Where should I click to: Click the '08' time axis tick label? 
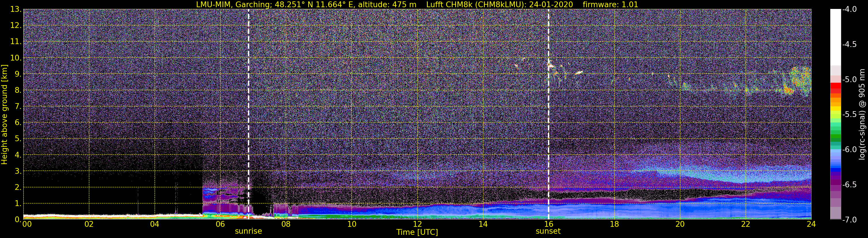click(x=286, y=224)
